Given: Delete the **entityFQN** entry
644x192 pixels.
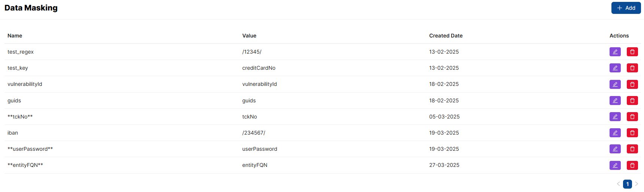Looking at the screenshot, I should click(632, 165).
